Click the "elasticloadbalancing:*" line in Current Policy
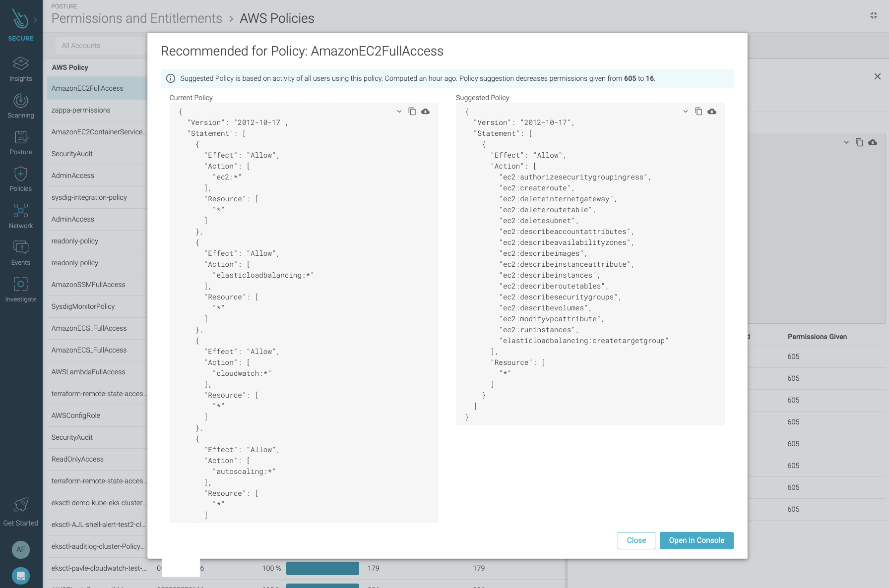Image resolution: width=889 pixels, height=588 pixels. click(263, 275)
